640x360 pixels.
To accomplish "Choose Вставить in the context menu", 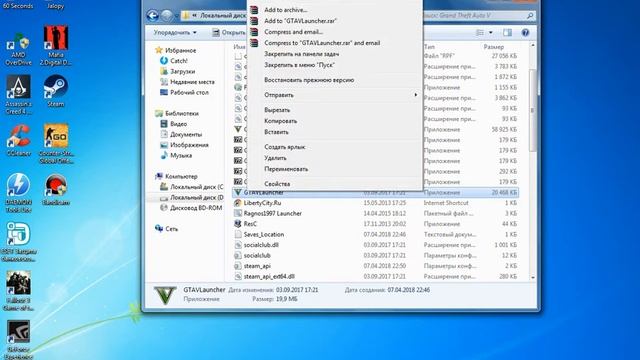I will click(276, 132).
